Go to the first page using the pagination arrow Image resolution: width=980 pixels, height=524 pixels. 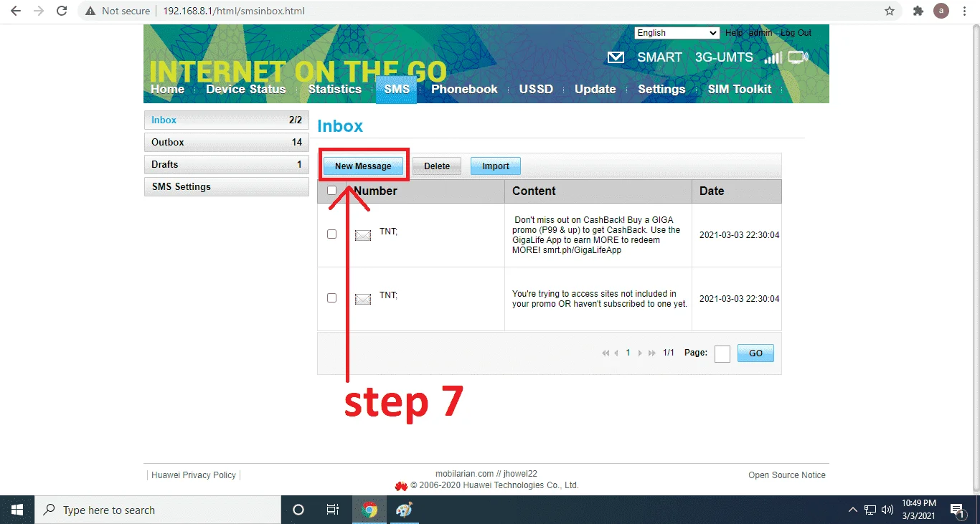pyautogui.click(x=606, y=353)
